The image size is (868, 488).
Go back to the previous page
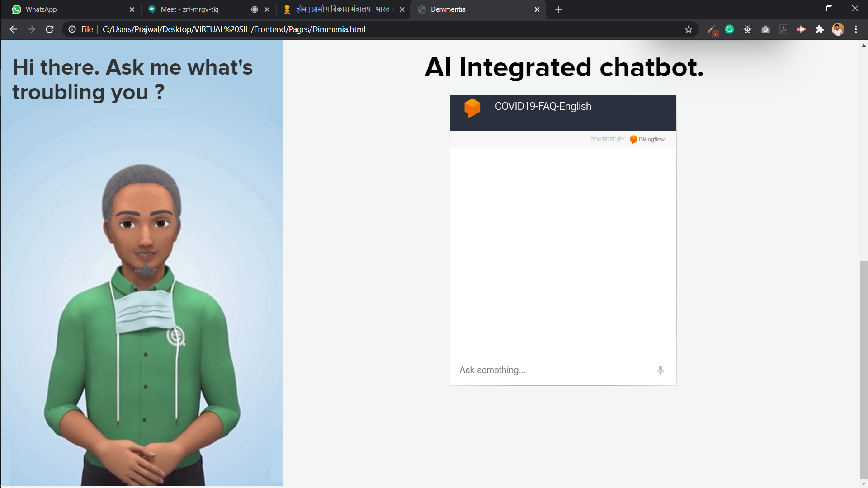[x=13, y=29]
